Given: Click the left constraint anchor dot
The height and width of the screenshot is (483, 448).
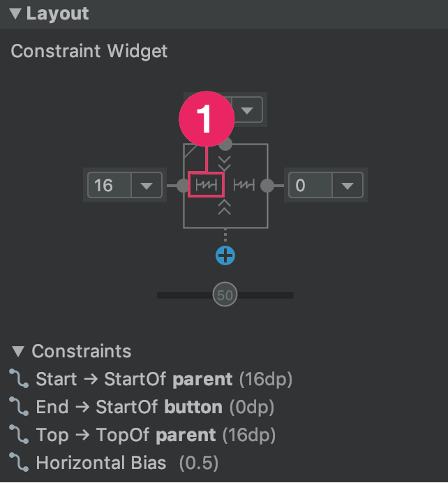Looking at the screenshot, I should point(183,186).
